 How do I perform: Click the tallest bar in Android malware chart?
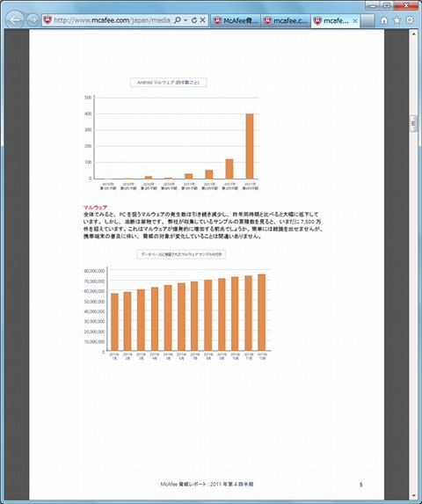250,146
